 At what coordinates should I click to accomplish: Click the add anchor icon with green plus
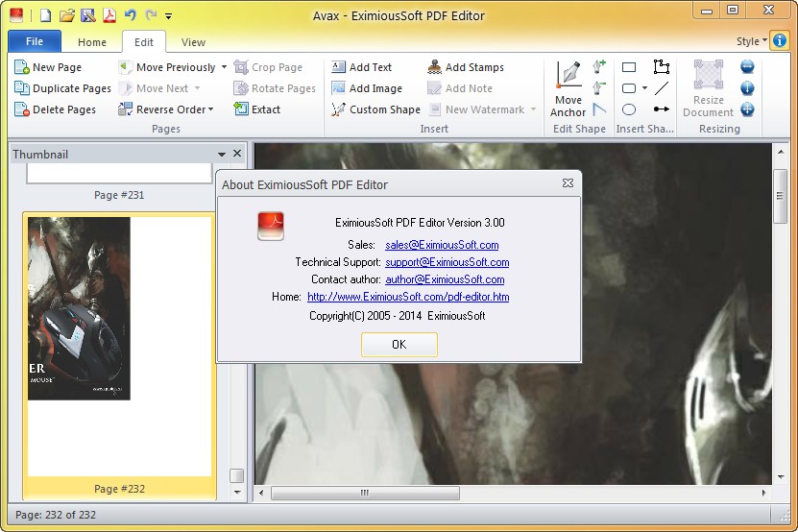tap(599, 66)
